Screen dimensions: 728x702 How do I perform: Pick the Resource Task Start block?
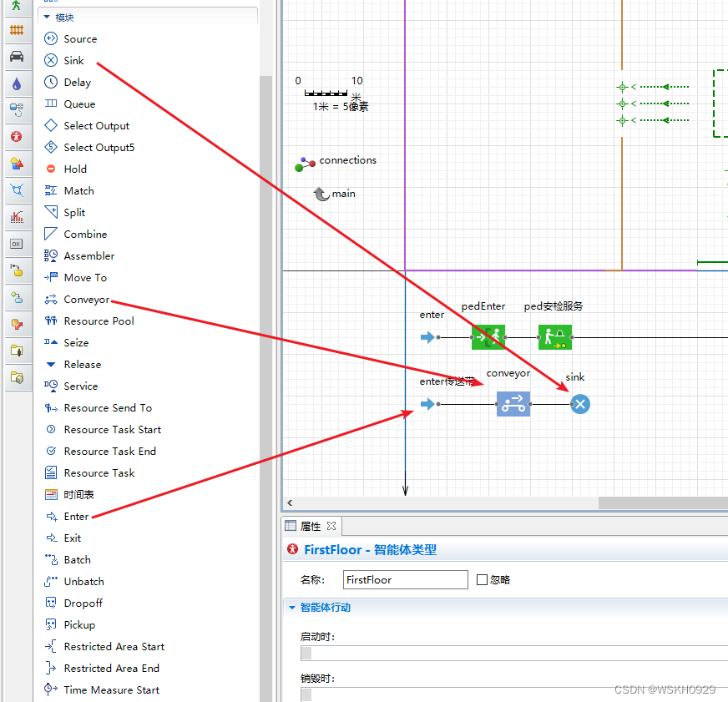click(x=103, y=430)
